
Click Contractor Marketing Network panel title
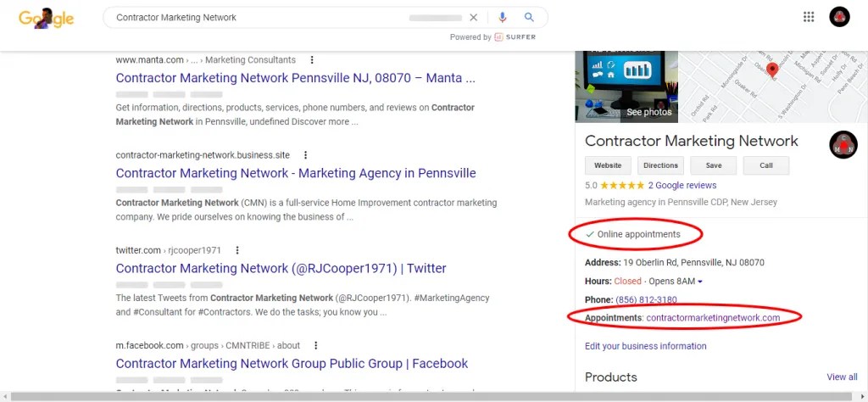click(x=692, y=141)
